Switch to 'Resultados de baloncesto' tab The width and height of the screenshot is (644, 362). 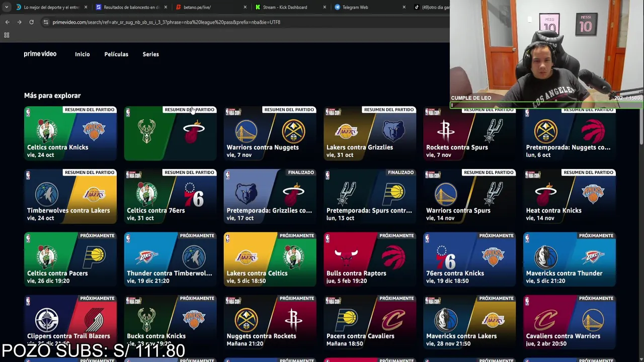[131, 7]
